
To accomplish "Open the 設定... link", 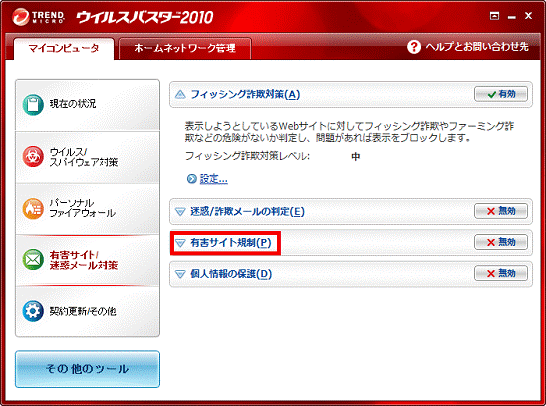I will coord(213,179).
